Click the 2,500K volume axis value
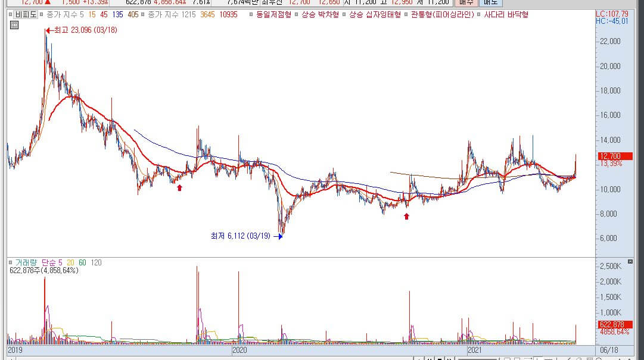The image size is (644, 360). 611,267
